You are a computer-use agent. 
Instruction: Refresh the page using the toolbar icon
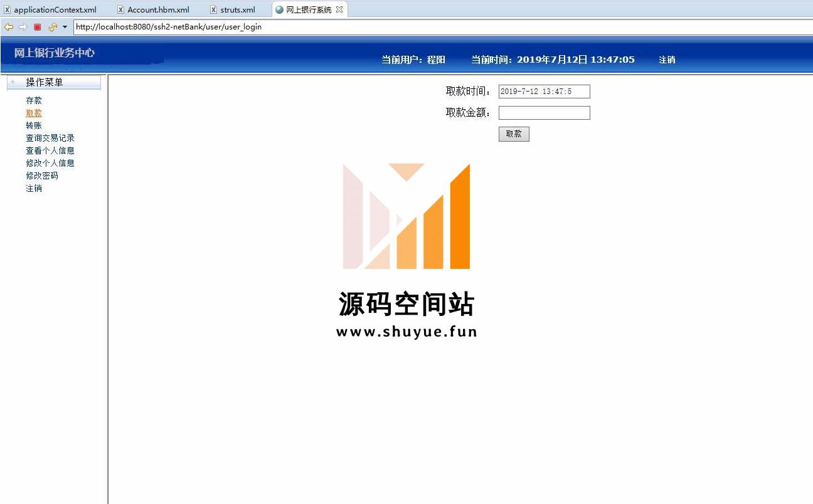[x=53, y=27]
